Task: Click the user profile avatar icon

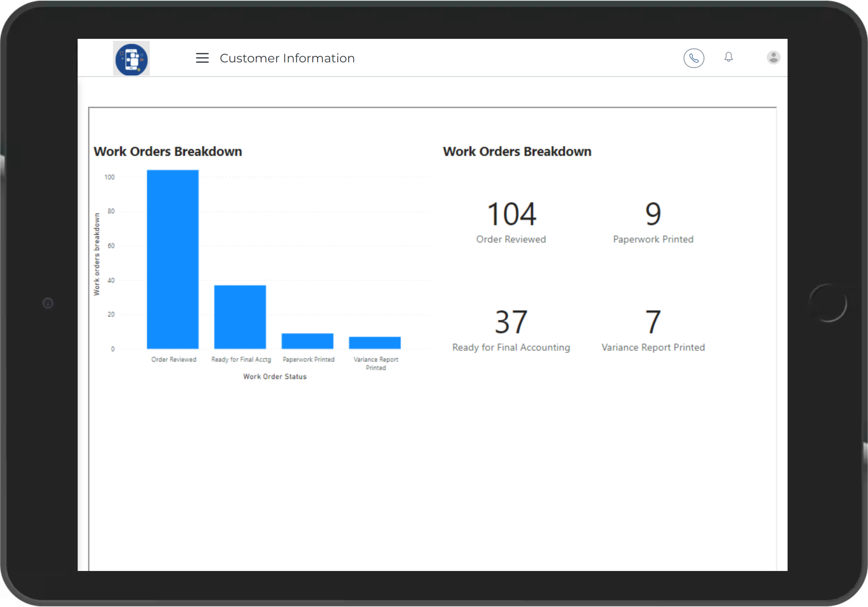Action: [773, 57]
